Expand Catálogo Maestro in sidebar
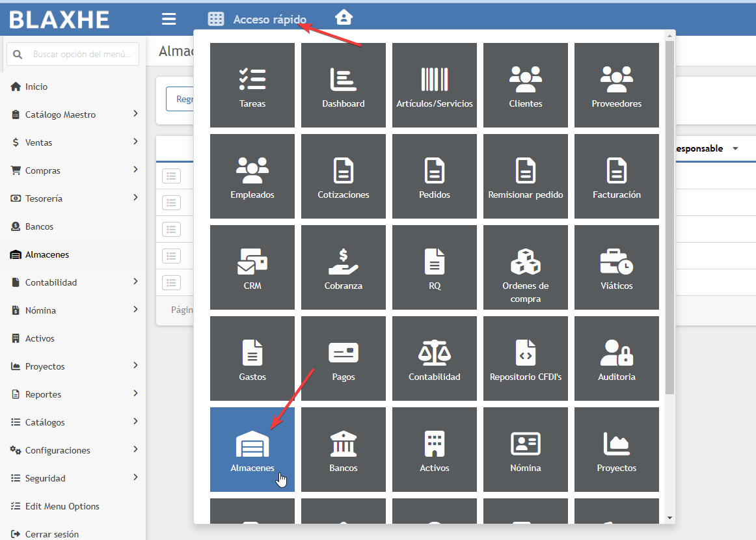 74,115
